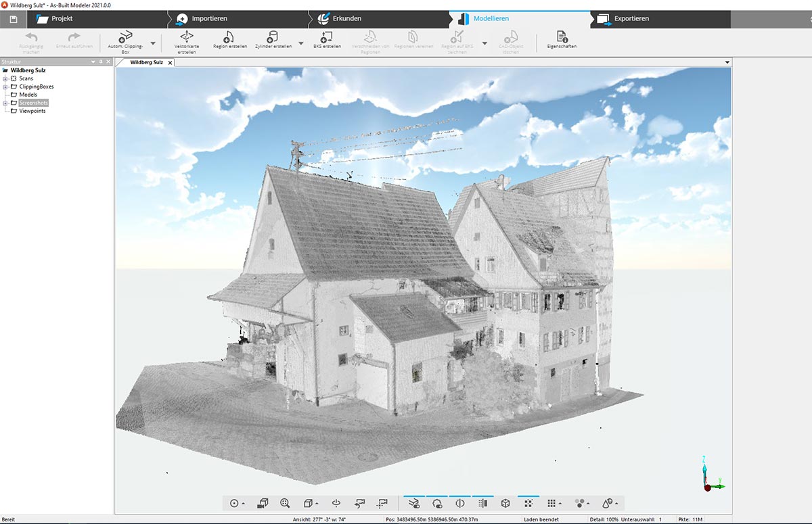Choose the Zylinder erstellen tool

273,41
